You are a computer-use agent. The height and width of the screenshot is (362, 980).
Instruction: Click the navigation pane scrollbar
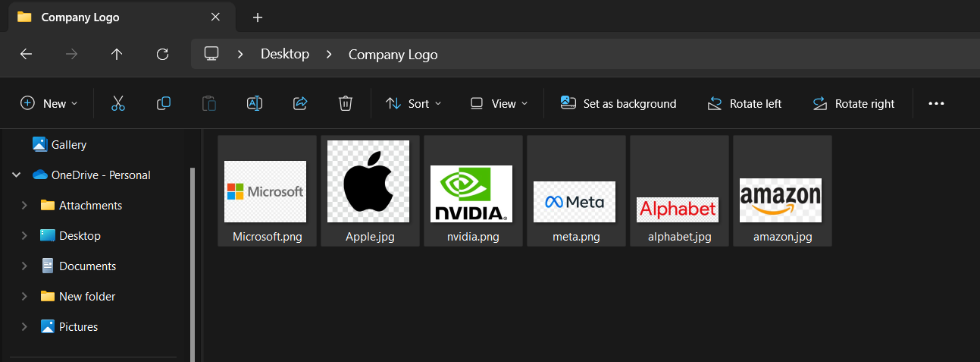click(192, 264)
